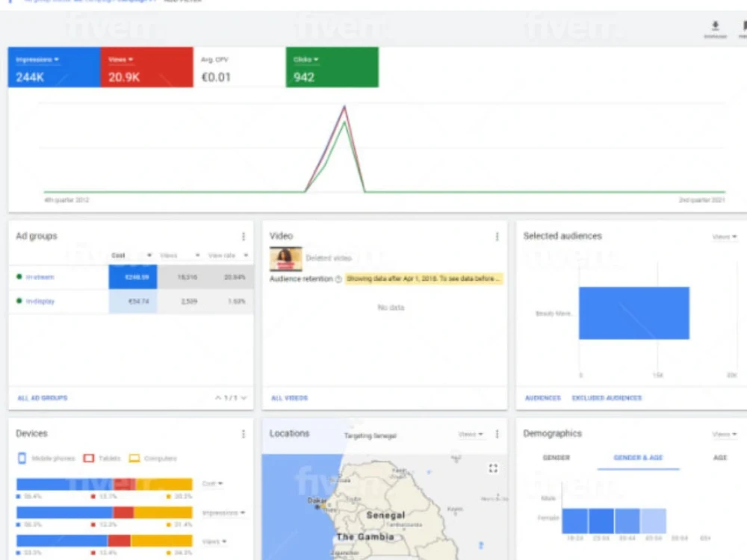Click the download icon at top right
The image size is (747, 560).
[715, 25]
